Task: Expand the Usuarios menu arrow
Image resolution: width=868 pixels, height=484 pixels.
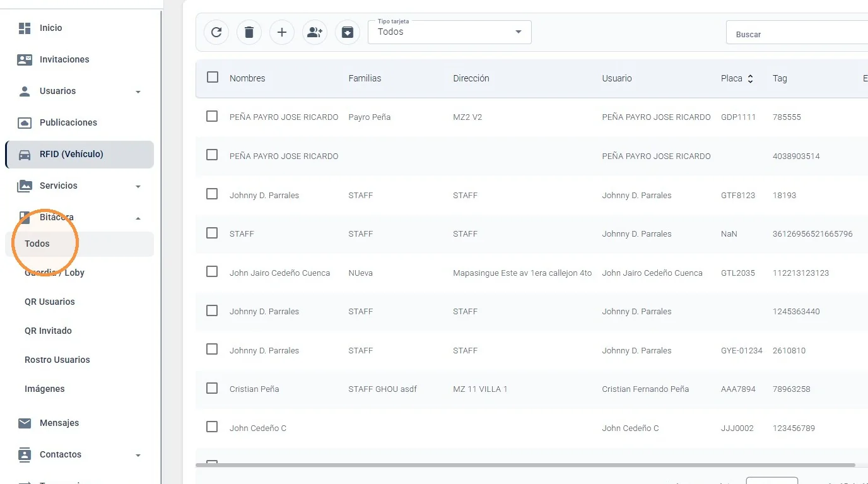Action: tap(138, 92)
